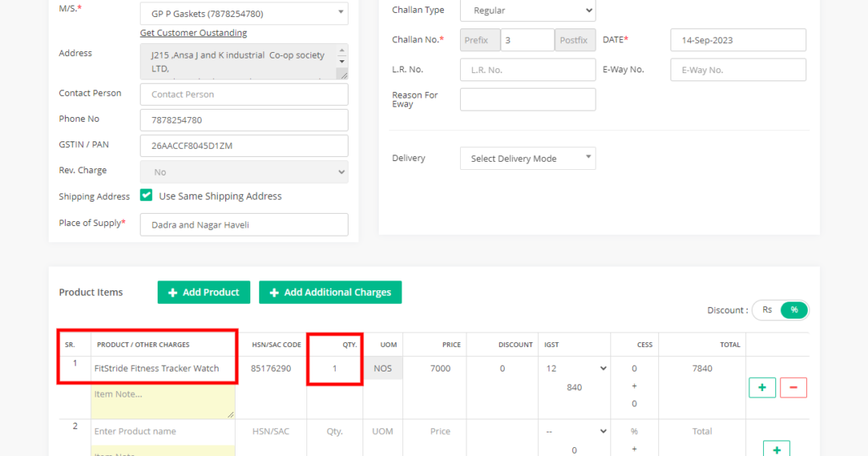Click the Enter Product name field
This screenshot has width=868, height=456.
coord(163,431)
